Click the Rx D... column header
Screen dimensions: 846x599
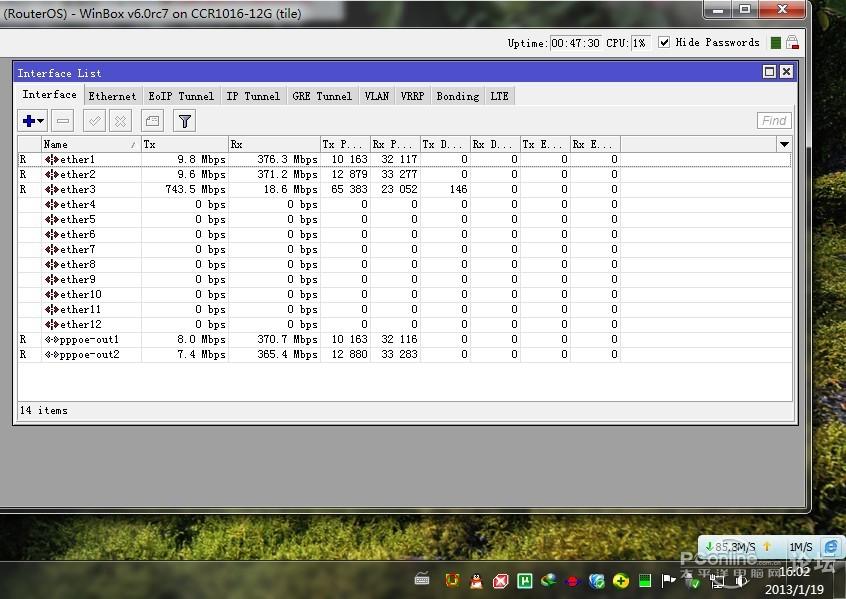tap(495, 144)
